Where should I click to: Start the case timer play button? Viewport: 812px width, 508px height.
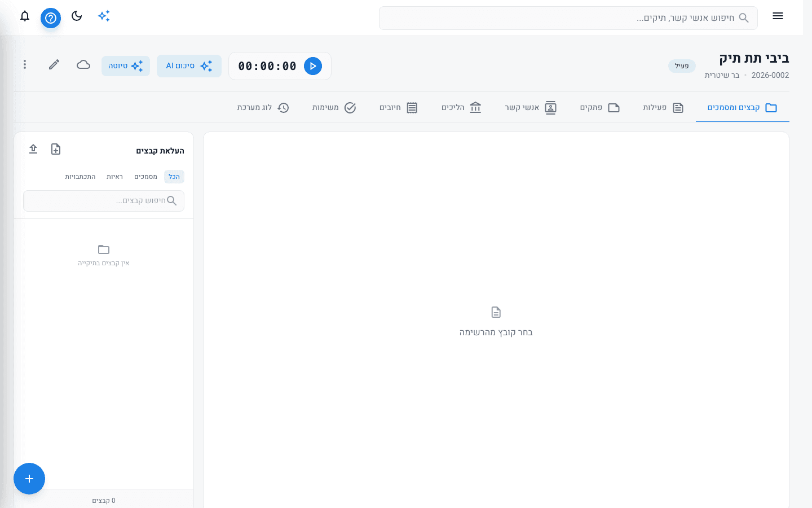point(313,66)
